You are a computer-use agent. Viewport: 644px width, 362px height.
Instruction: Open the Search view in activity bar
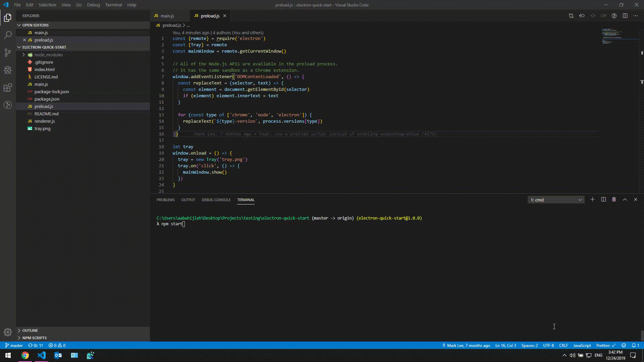(8, 35)
